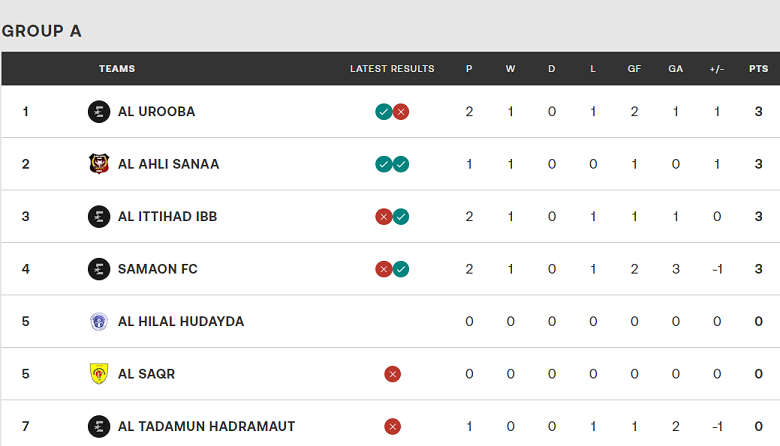Click Al Tadamun Hadramaut's loss result icon

pyautogui.click(x=392, y=427)
